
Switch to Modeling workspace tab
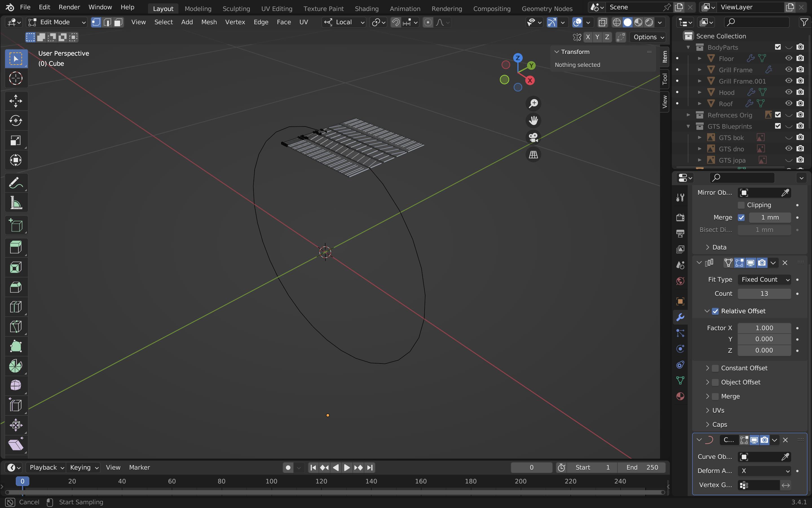coord(198,8)
